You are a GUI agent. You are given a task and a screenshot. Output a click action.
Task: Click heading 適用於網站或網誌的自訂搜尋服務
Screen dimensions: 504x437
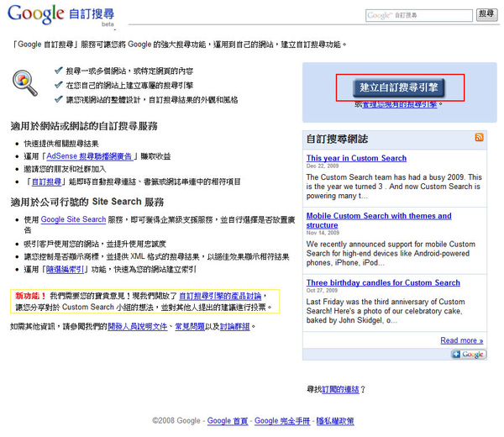84,126
